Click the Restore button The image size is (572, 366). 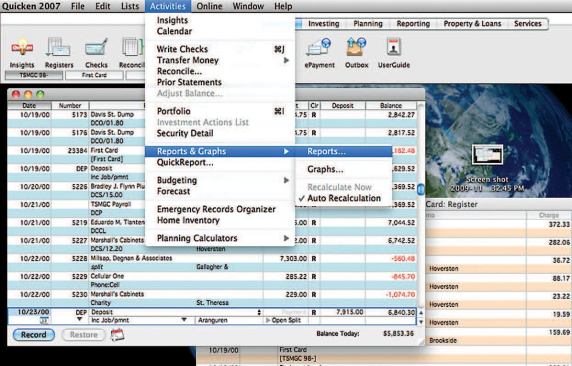84,335
